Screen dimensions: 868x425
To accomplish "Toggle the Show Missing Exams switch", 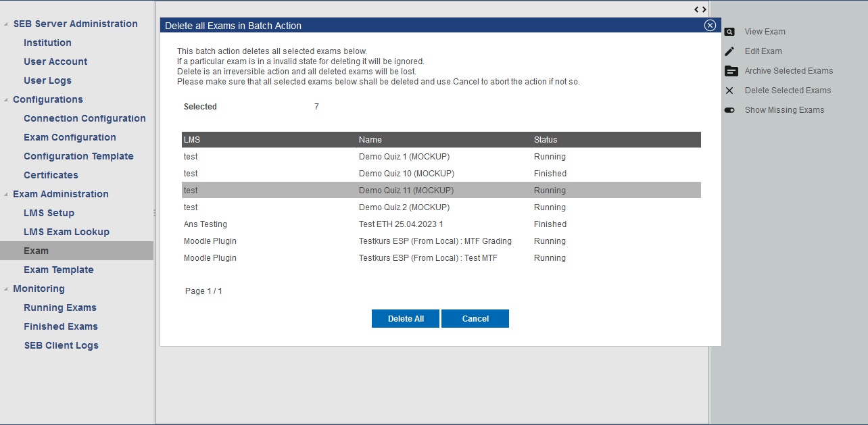I will 729,110.
